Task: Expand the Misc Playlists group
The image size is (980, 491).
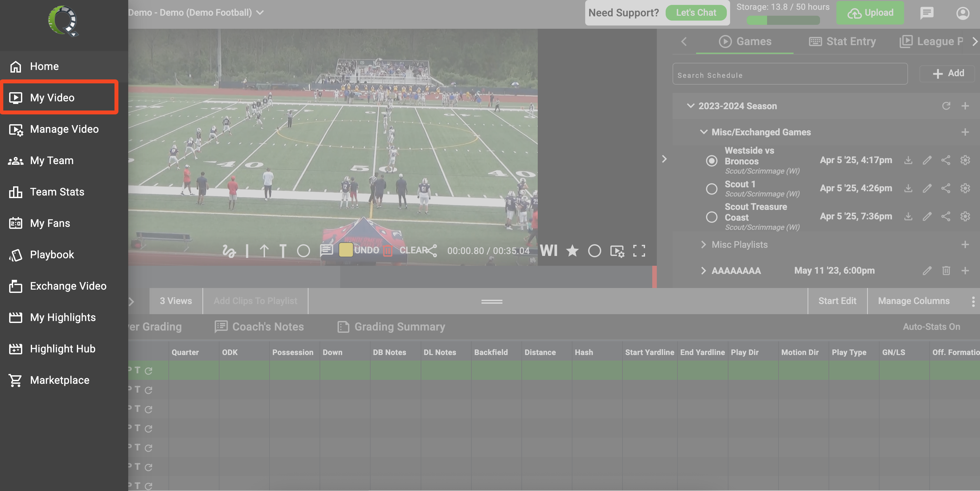Action: [x=703, y=244]
